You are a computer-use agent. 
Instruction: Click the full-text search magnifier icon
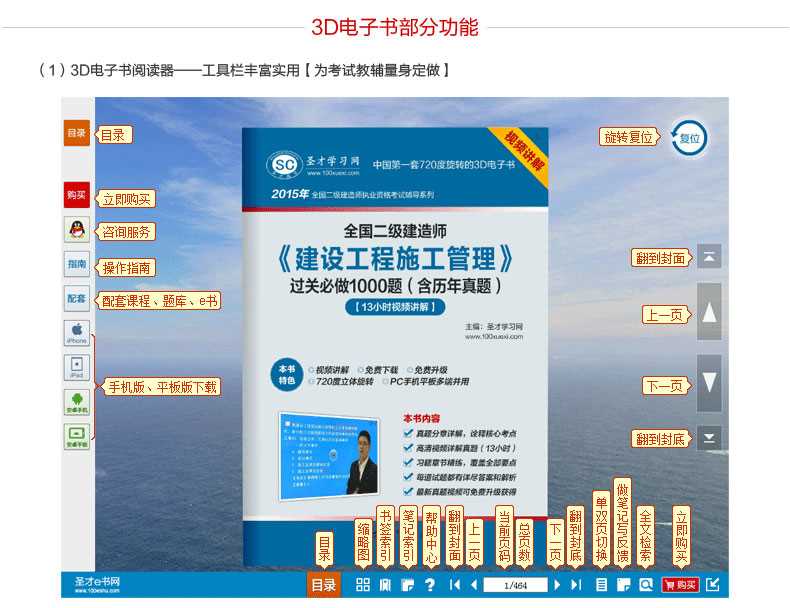click(646, 585)
